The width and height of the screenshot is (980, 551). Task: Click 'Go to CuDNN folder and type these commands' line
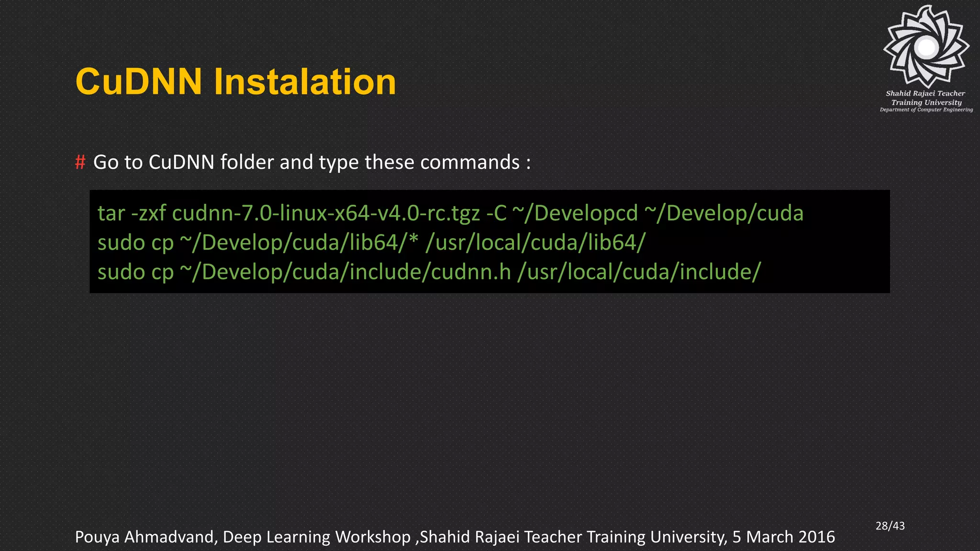312,163
